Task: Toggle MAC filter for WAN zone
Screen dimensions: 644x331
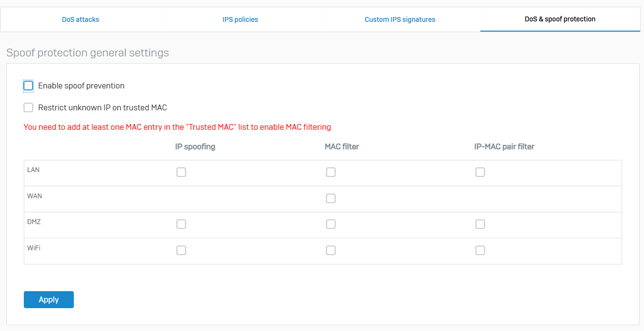Action: pyautogui.click(x=331, y=198)
